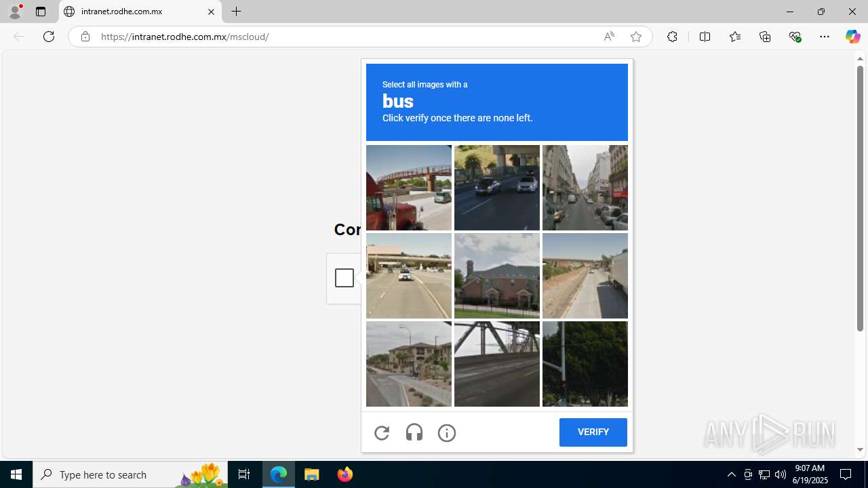
Task: Open clock showing 9:07 AM
Action: tap(810, 474)
